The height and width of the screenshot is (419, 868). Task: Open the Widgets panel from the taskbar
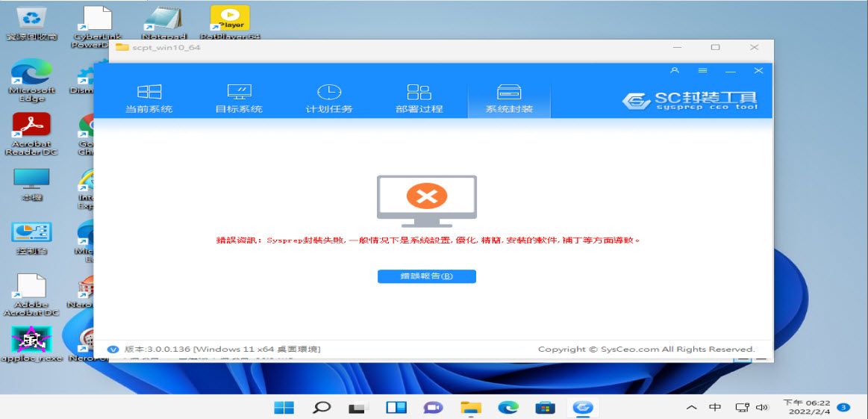coord(396,407)
